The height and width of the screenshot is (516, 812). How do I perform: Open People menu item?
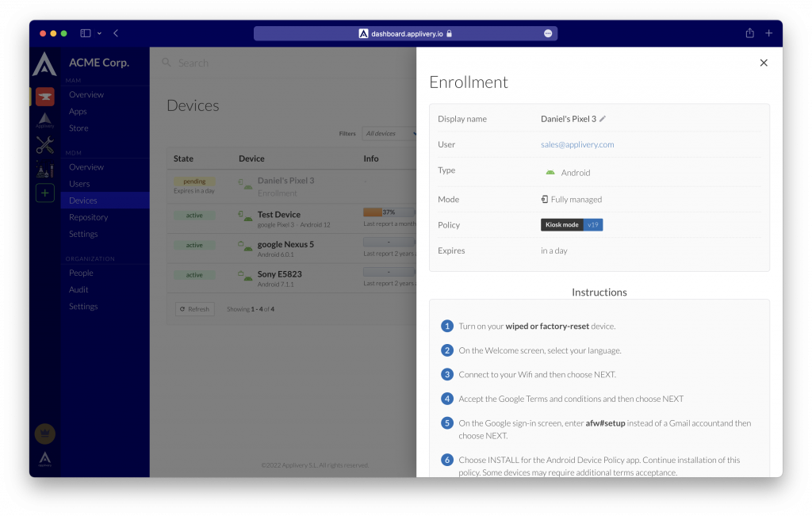click(81, 273)
